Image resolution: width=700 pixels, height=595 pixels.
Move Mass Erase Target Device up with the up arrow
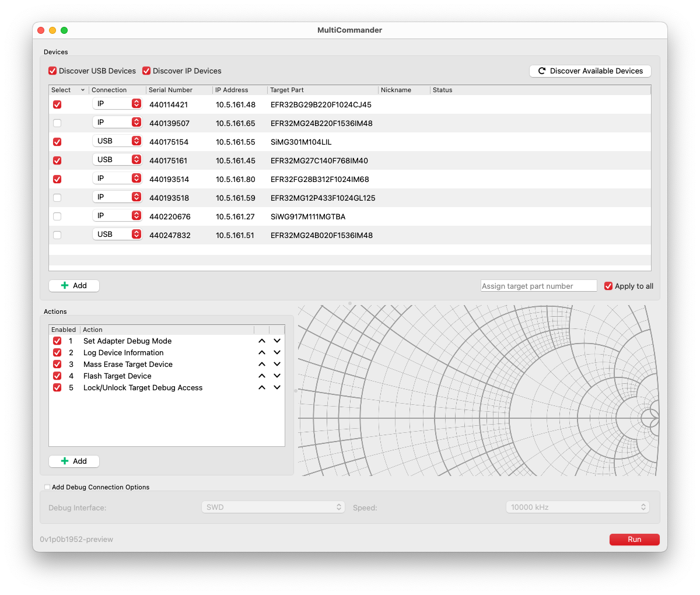261,363
